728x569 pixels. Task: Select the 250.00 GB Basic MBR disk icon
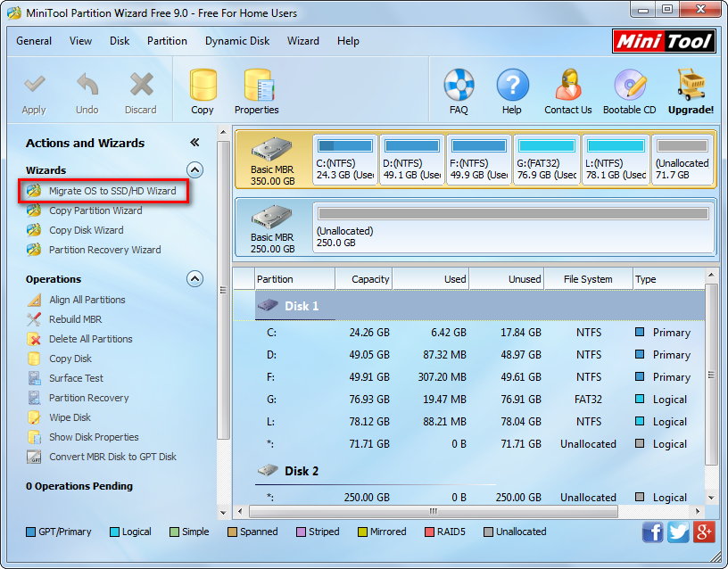click(272, 217)
